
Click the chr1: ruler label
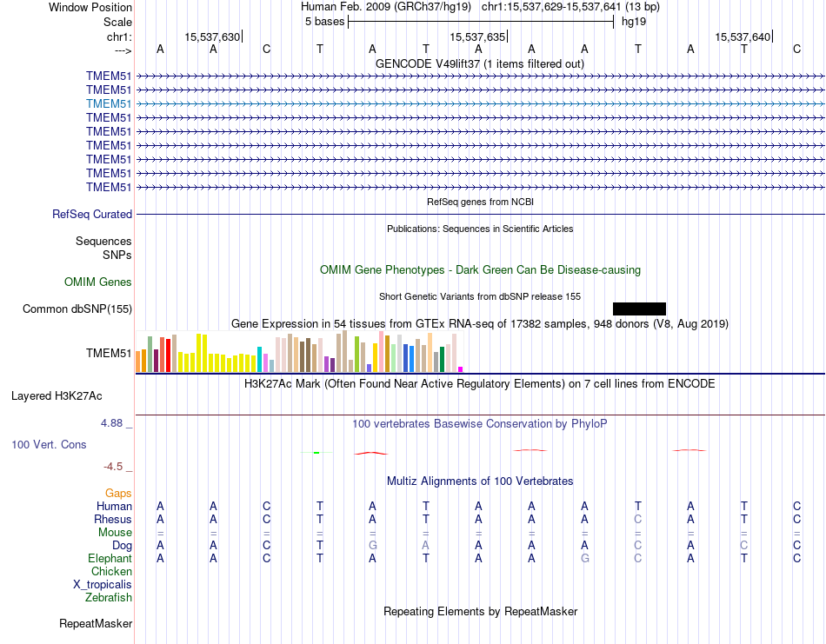119,37
